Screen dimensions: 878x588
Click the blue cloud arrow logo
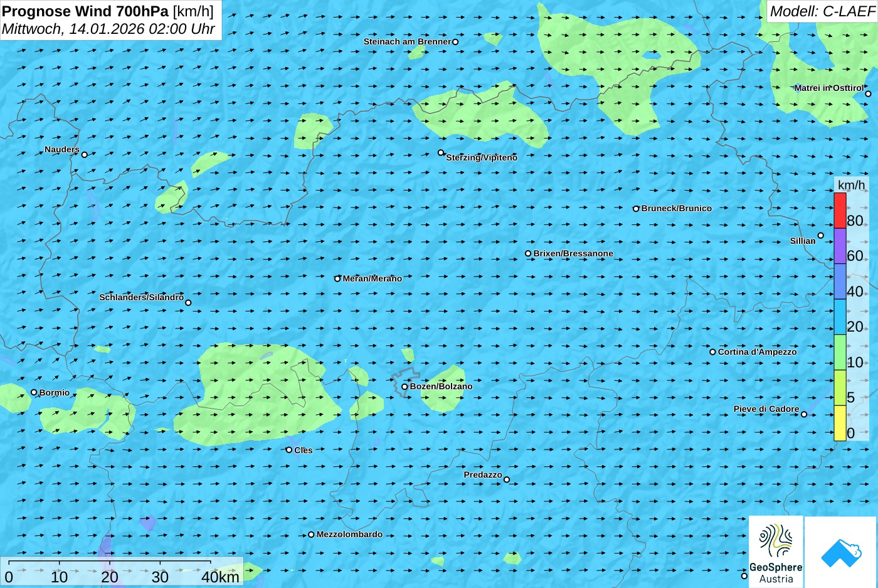841,552
